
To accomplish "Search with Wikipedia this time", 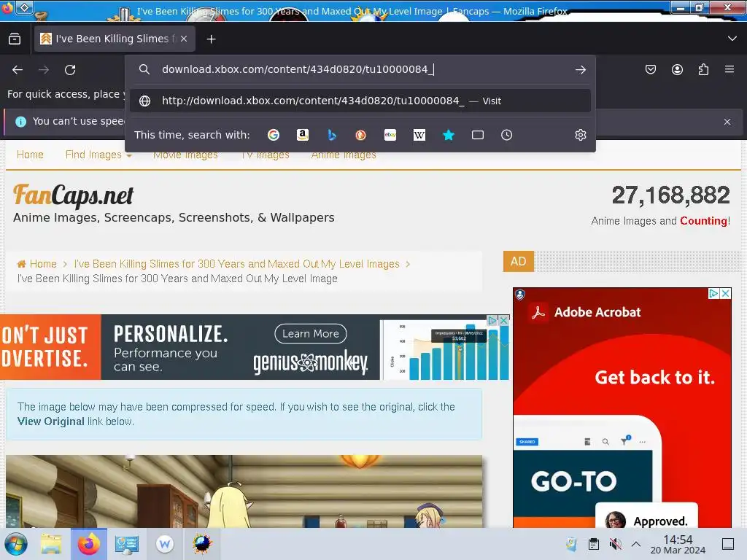I will [419, 135].
